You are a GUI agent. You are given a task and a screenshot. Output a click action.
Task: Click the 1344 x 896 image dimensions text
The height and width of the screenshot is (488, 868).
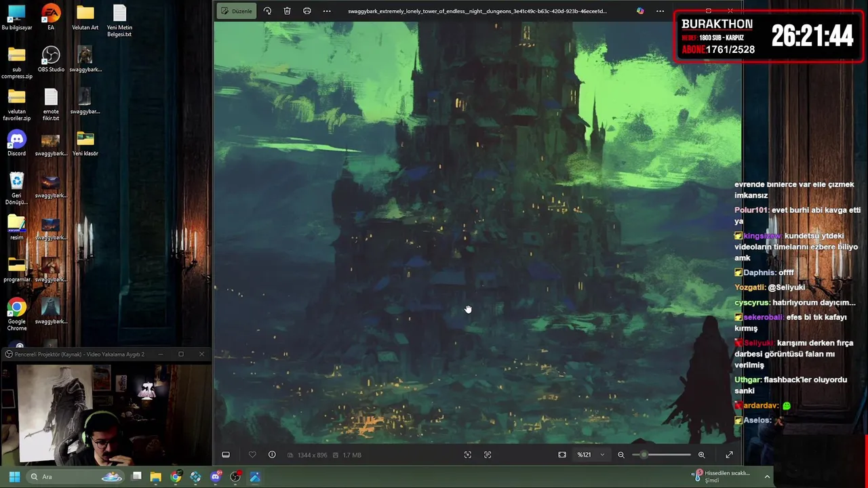[313, 455]
